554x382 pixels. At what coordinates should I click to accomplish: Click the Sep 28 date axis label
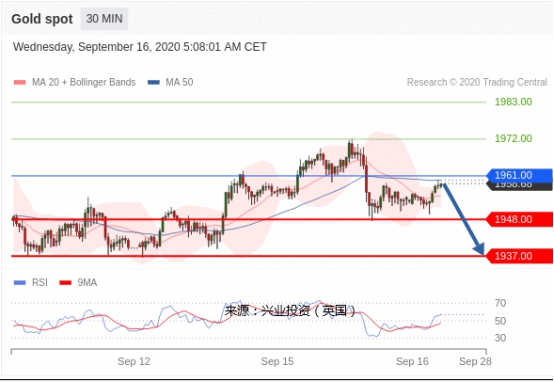475,362
